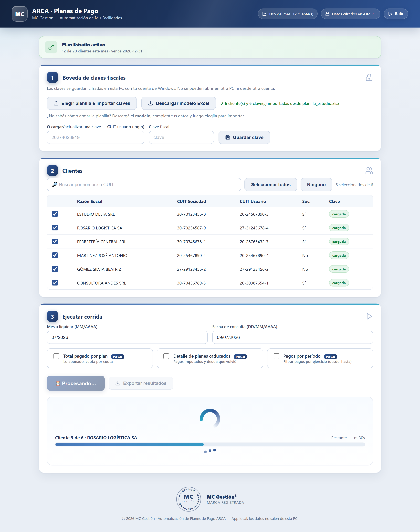Image resolution: width=420 pixels, height=532 pixels.
Task: Click CUIT Usuario 20-28765432-7
Action: 254,242
